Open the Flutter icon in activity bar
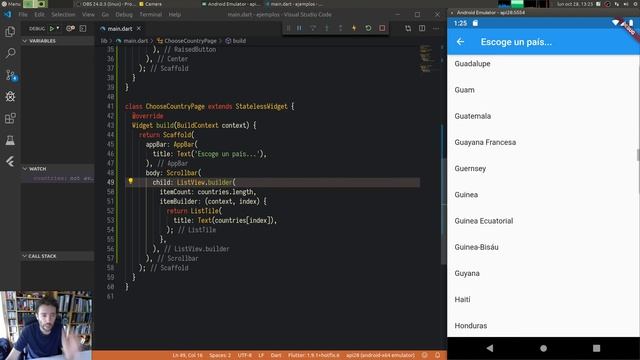This screenshot has height=360, width=640. pos(10,162)
